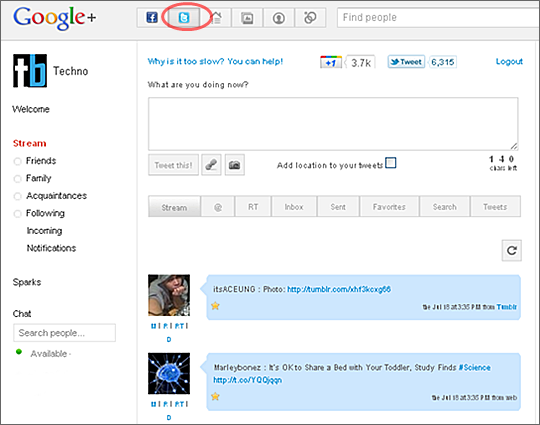Viewport: 540px width, 425px height.
Task: Click the Tweet this! button
Action: click(173, 165)
